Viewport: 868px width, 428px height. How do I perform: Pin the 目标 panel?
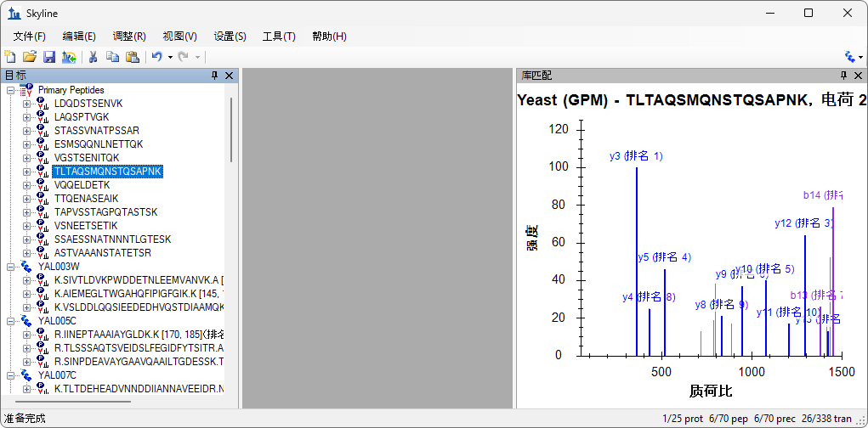pos(214,76)
